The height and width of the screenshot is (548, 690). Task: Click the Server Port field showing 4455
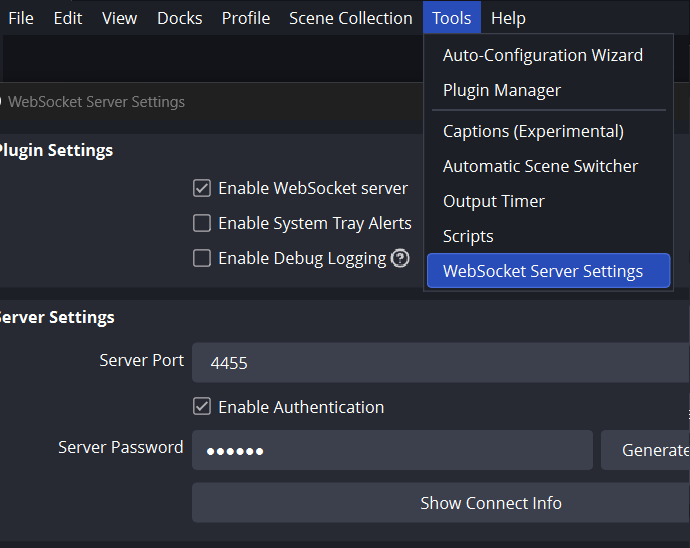coord(440,363)
